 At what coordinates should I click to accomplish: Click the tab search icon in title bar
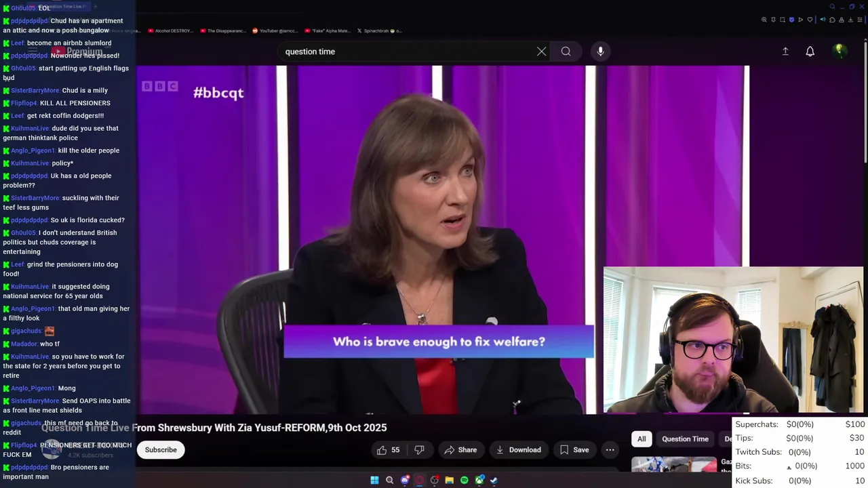pyautogui.click(x=832, y=7)
